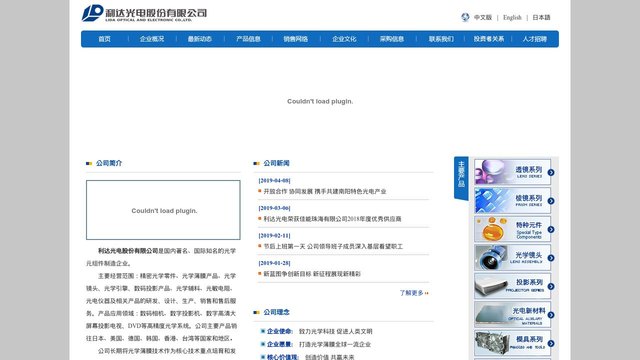This screenshot has height=360, width=640.
Task: Switch site language to 日本語
Action: [x=541, y=18]
